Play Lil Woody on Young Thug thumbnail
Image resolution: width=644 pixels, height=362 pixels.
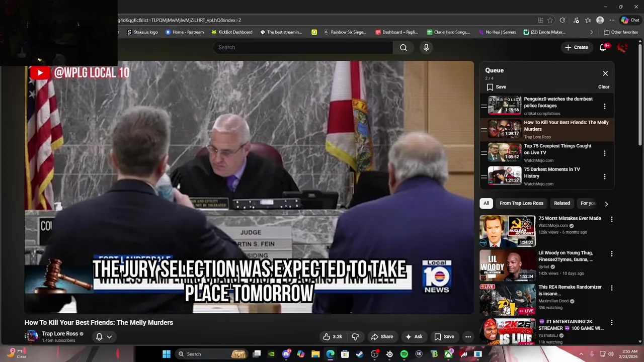point(507,265)
